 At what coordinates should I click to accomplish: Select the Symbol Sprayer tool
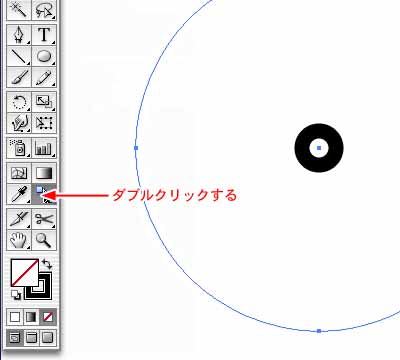[x=19, y=148]
